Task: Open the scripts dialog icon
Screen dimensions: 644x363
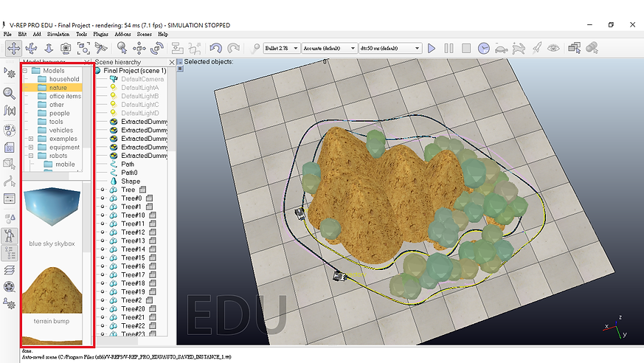Action: point(10,148)
